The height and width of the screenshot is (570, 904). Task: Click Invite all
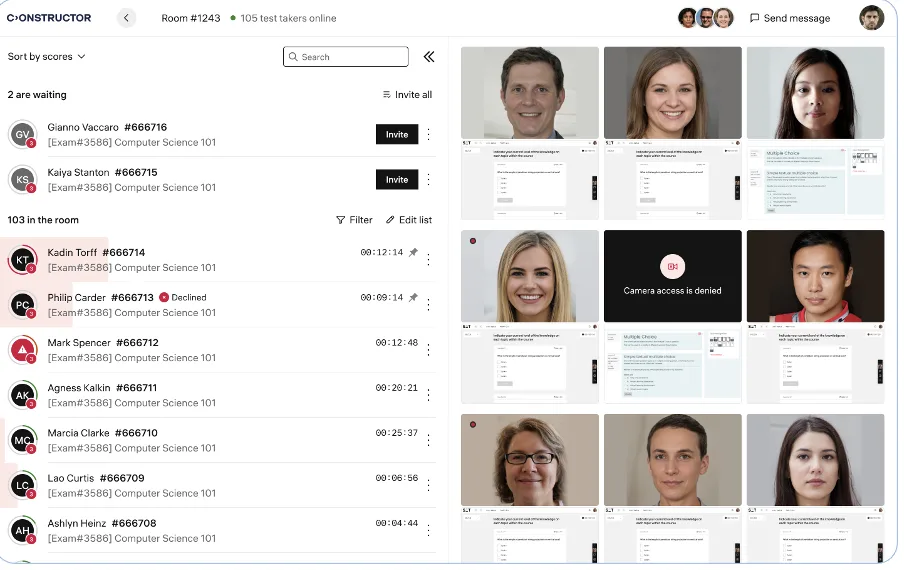(407, 95)
